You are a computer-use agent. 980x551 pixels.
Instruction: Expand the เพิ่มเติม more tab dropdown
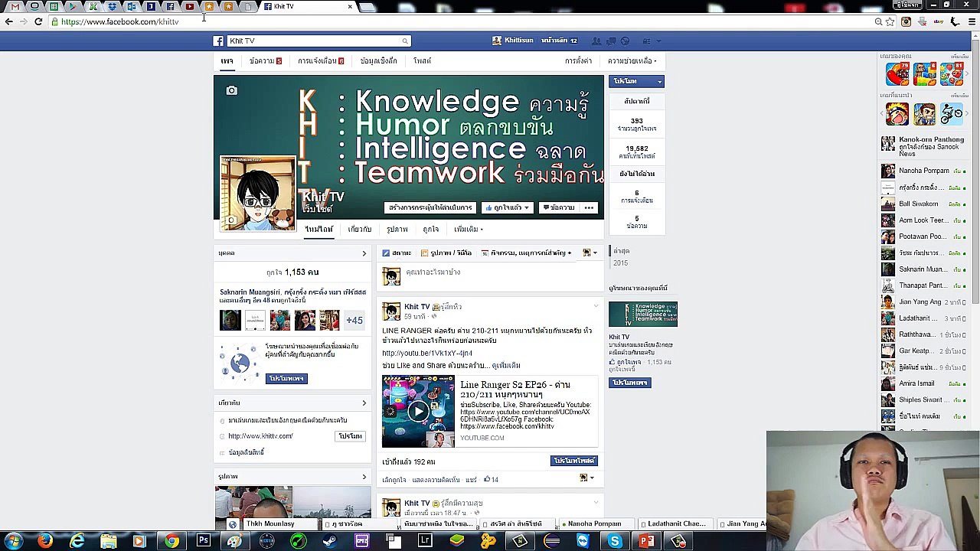(x=469, y=229)
